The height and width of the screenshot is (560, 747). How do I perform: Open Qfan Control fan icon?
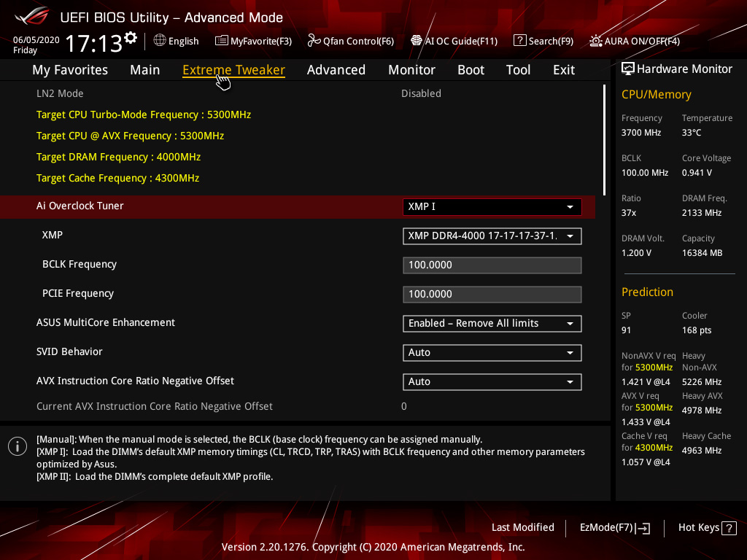pyautogui.click(x=314, y=41)
